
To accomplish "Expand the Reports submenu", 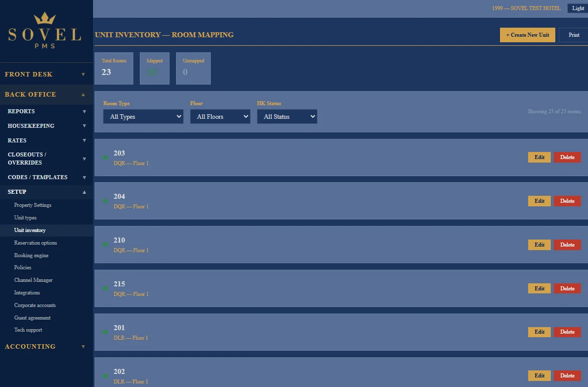I will tap(46, 111).
